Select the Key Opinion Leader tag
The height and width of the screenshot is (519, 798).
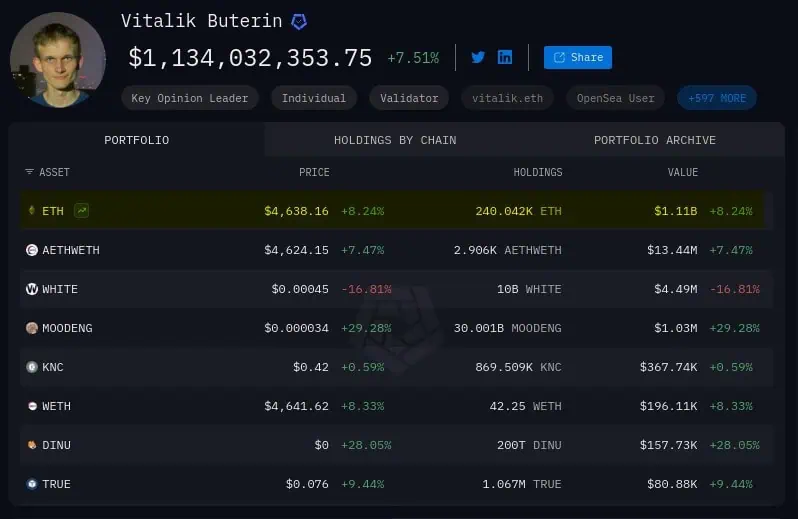(190, 98)
